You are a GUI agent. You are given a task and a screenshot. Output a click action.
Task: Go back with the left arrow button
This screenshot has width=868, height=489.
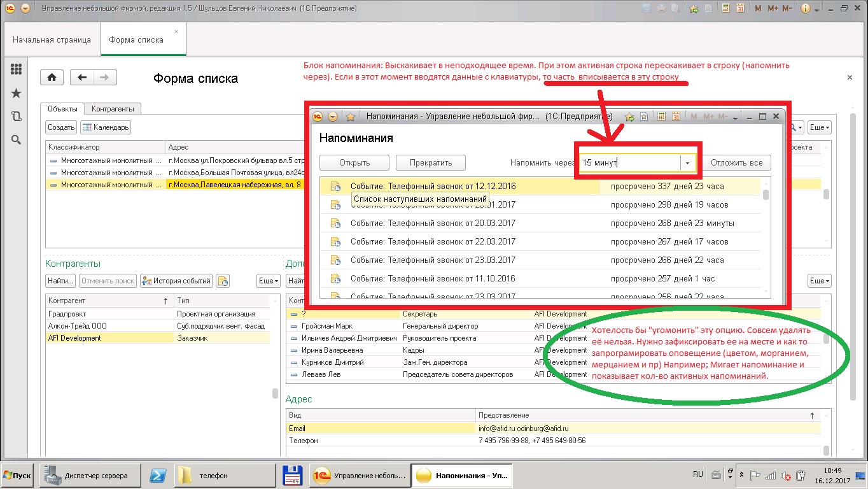pos(81,78)
